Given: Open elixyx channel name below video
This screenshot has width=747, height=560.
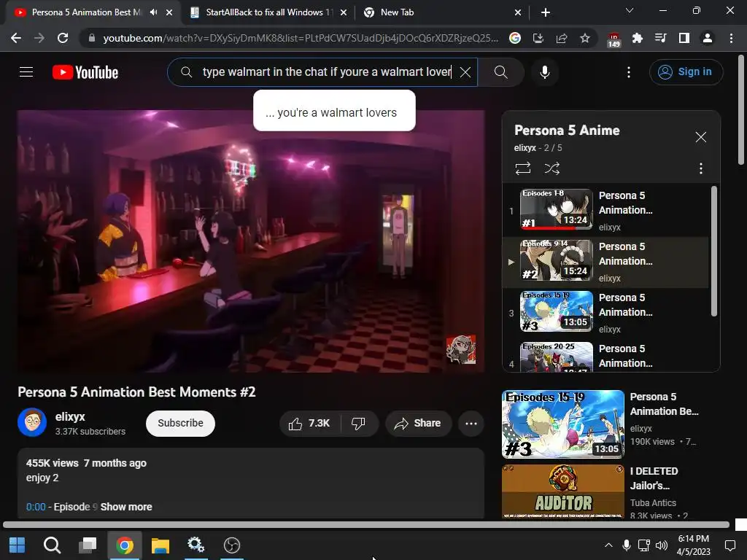Looking at the screenshot, I should pyautogui.click(x=70, y=416).
